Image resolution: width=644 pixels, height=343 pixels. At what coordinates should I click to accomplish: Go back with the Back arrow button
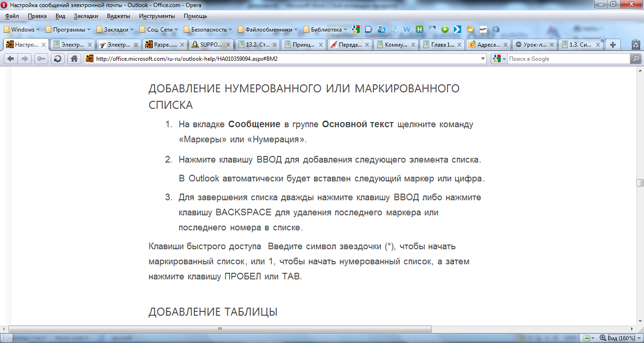click(10, 59)
